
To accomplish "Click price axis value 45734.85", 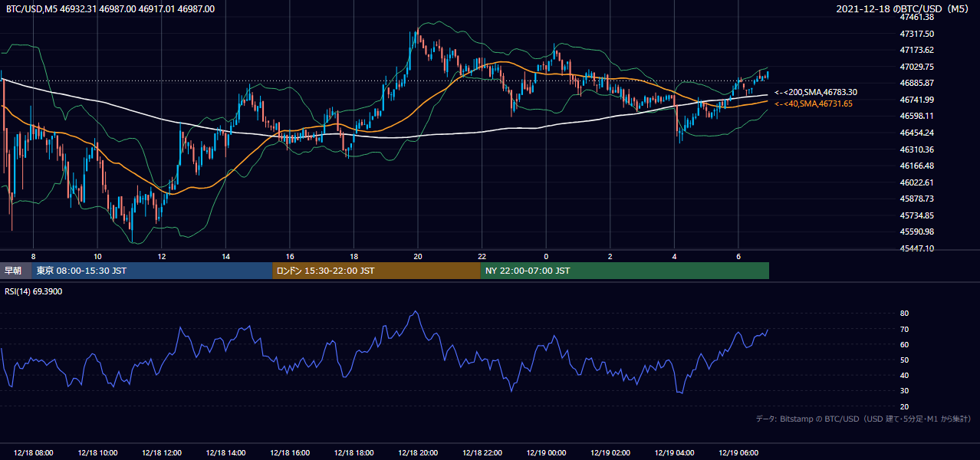I will point(917,215).
